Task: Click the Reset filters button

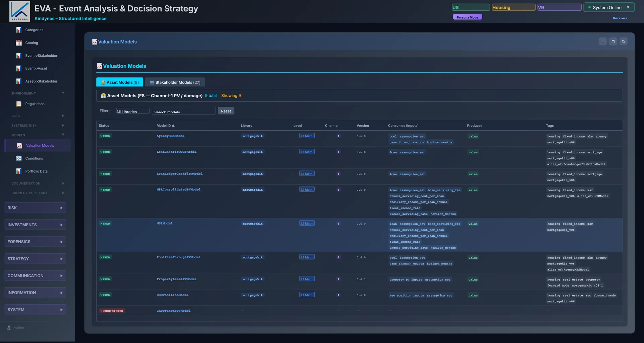Action: pyautogui.click(x=226, y=111)
